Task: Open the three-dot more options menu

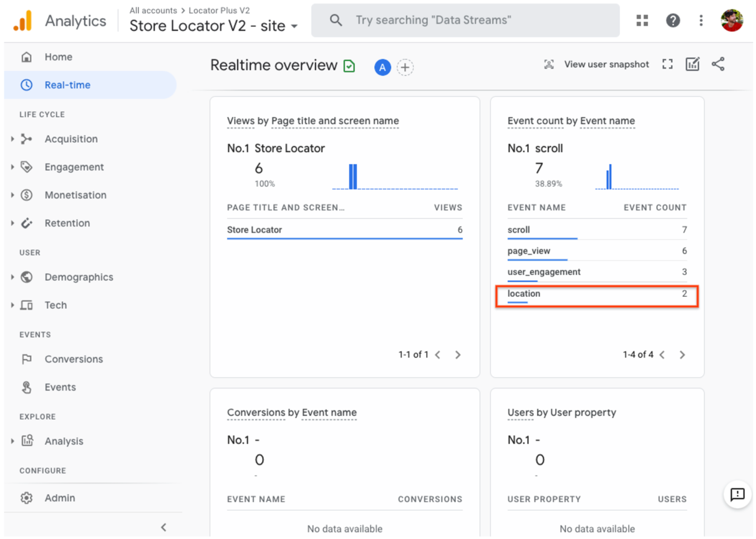Action: pos(701,21)
